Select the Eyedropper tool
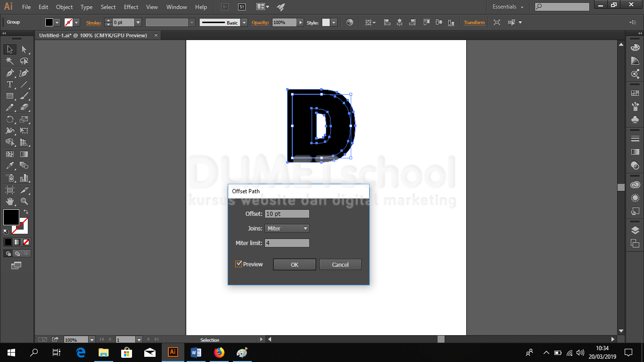This screenshot has height=362, width=644. pos(10,165)
